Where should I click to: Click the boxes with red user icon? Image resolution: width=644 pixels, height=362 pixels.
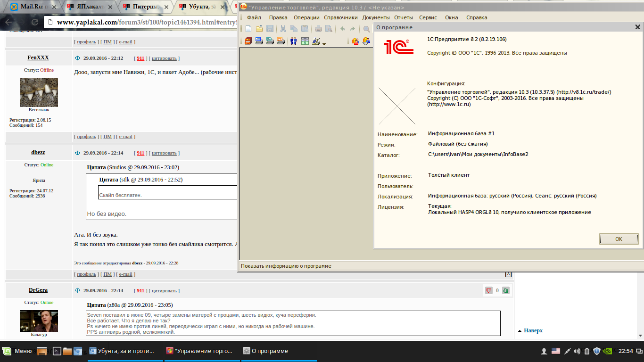click(356, 41)
